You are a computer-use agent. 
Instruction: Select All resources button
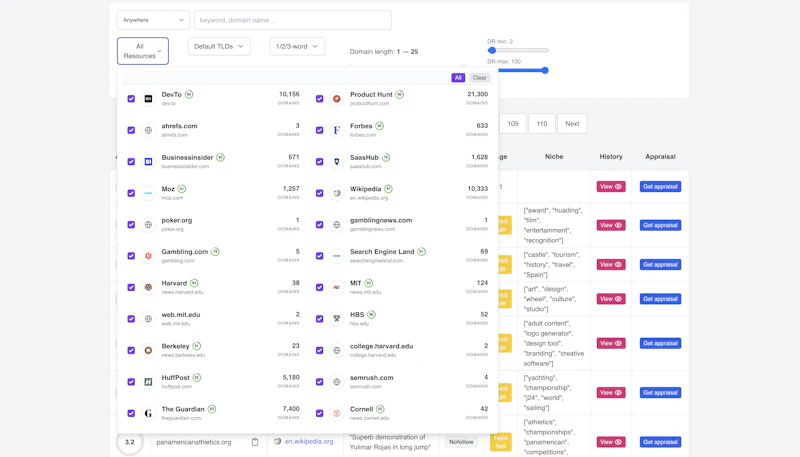click(458, 78)
